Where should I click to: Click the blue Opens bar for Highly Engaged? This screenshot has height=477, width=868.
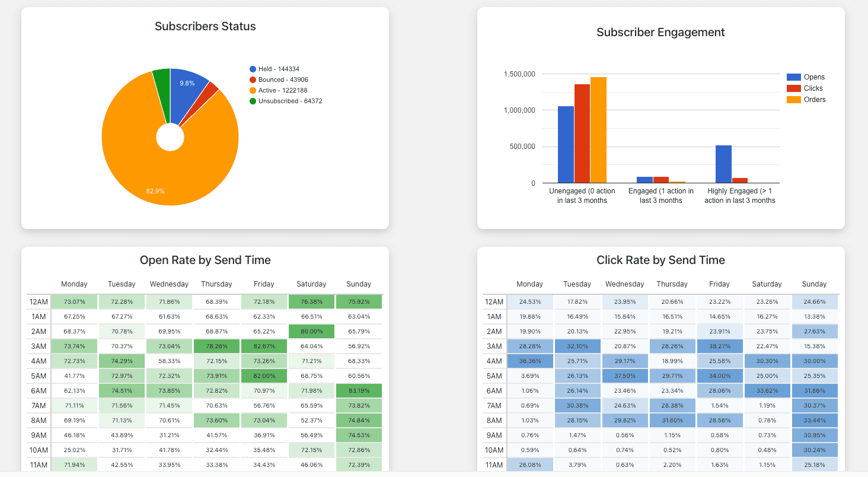(x=723, y=164)
